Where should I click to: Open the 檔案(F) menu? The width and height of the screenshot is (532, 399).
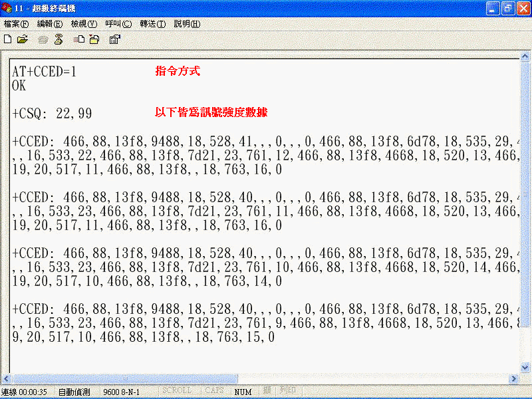[17, 24]
